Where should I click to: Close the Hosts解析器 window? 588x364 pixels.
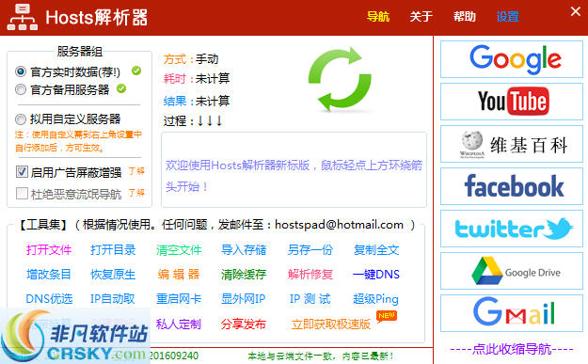576,11
